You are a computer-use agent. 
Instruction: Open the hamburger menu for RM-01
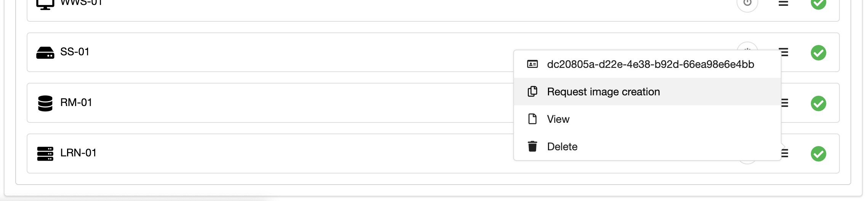click(785, 103)
